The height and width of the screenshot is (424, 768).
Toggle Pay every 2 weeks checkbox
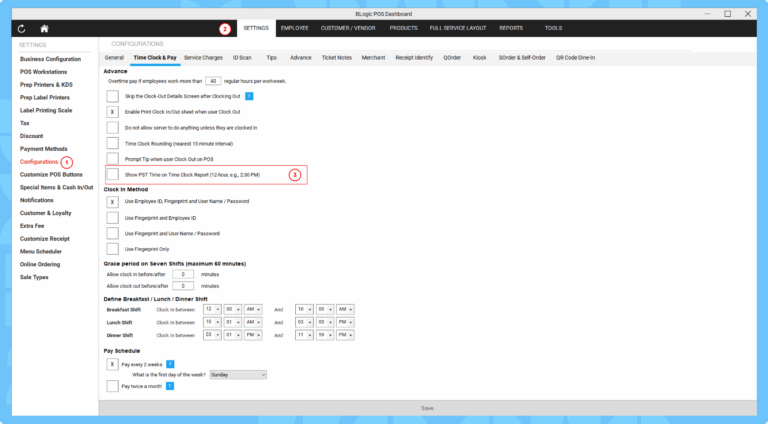pos(113,364)
